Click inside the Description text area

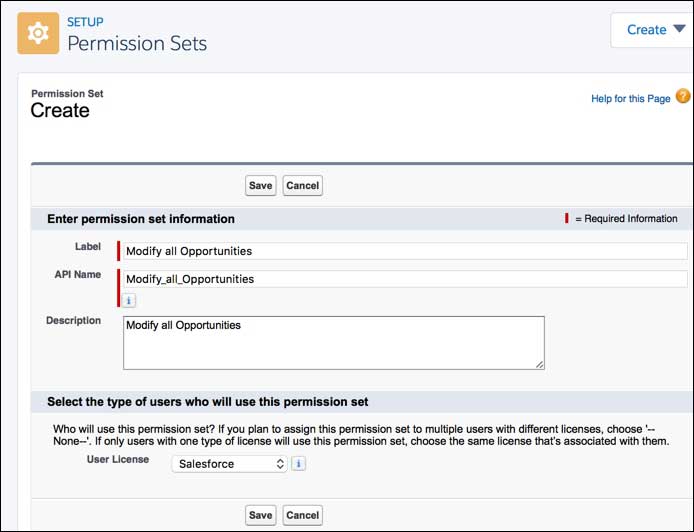click(333, 343)
